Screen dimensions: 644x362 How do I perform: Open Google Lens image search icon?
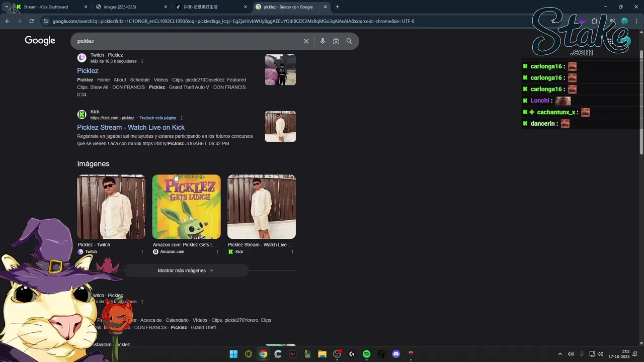[336, 41]
